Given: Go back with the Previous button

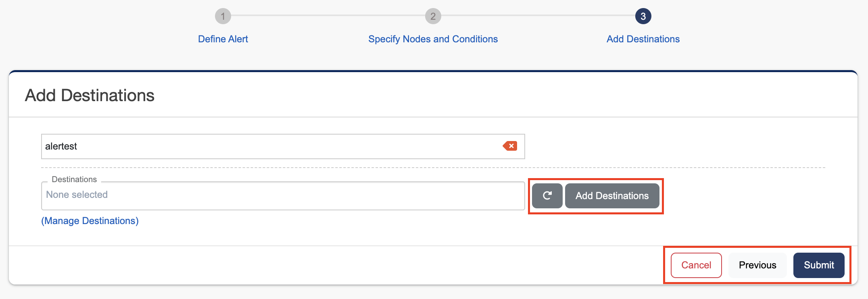Looking at the screenshot, I should coord(757,265).
